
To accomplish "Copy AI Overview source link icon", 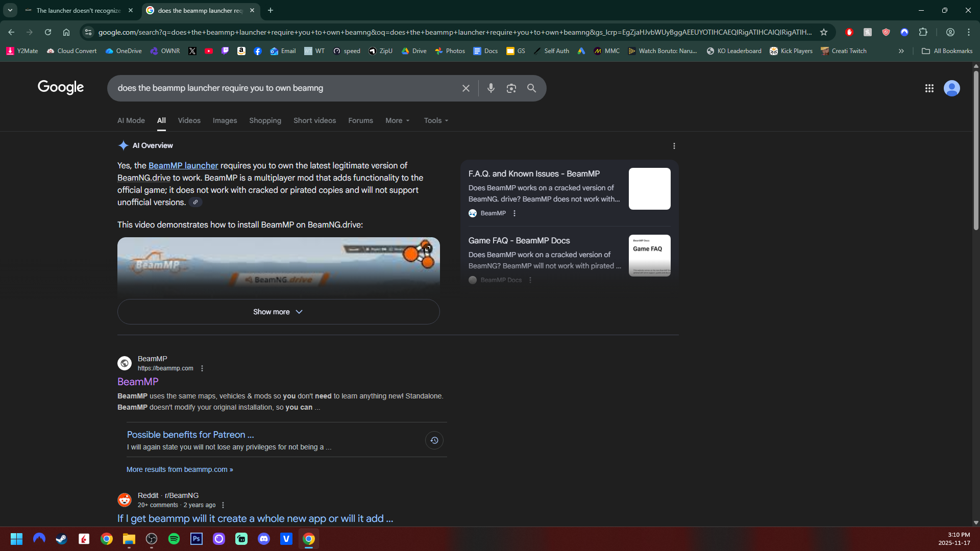I will [195, 203].
